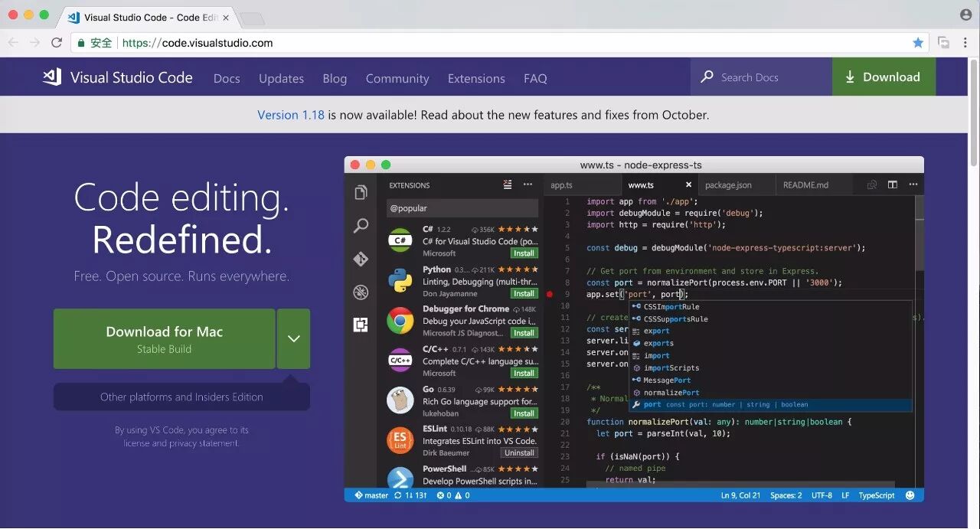
Task: Click Download for Mac Stable Build button
Action: click(x=164, y=338)
